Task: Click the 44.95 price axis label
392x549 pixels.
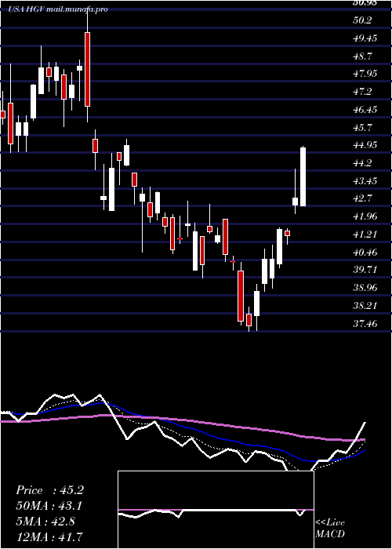Action: (x=365, y=144)
